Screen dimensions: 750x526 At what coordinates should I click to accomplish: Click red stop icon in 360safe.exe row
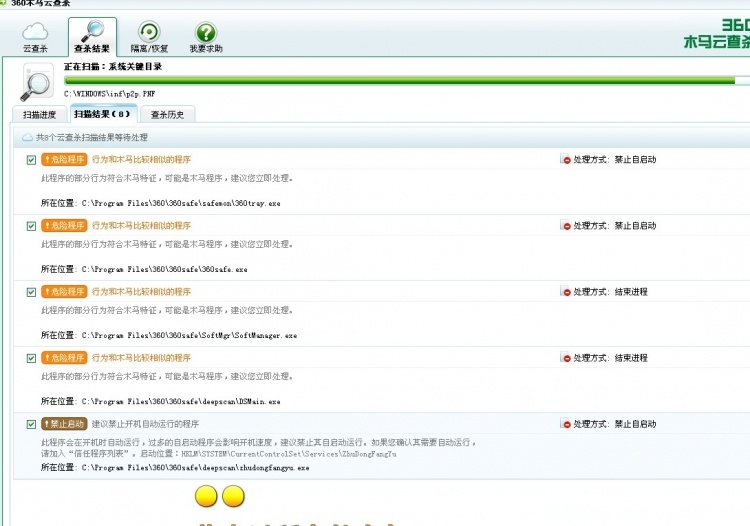[x=565, y=225]
